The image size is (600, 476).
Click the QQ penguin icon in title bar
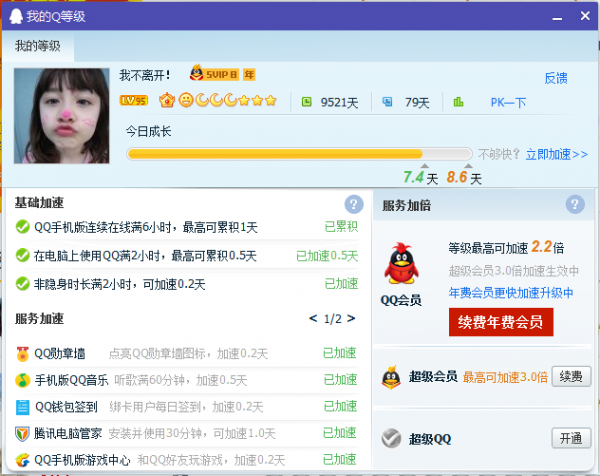(16, 16)
